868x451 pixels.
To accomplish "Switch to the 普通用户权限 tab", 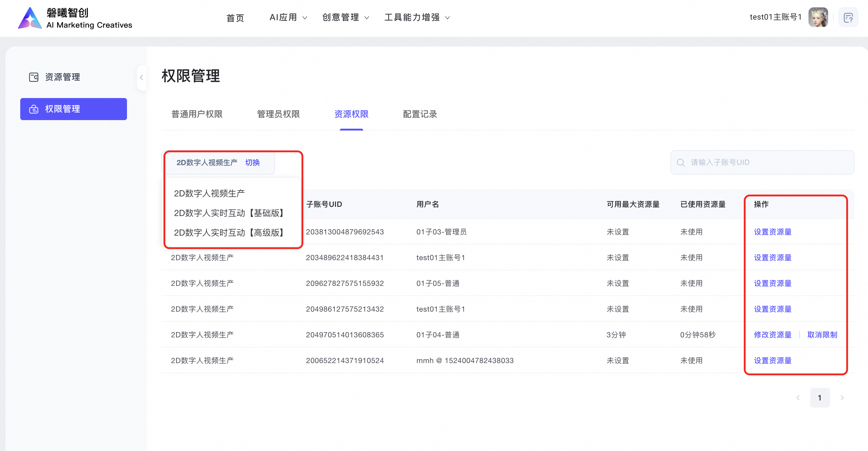I will pos(197,114).
